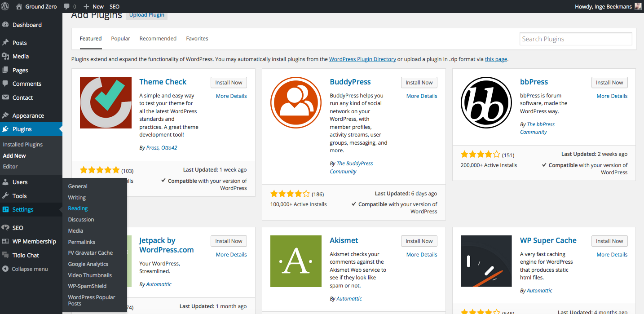The height and width of the screenshot is (314, 644).
Task: Click the Plugins plug icon
Action: pyautogui.click(x=5, y=129)
